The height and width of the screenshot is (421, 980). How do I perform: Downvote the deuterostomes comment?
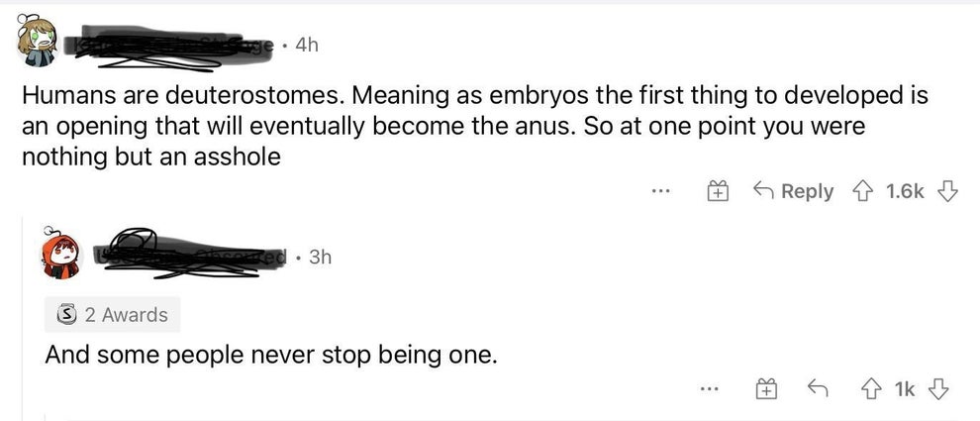pyautogui.click(x=947, y=191)
